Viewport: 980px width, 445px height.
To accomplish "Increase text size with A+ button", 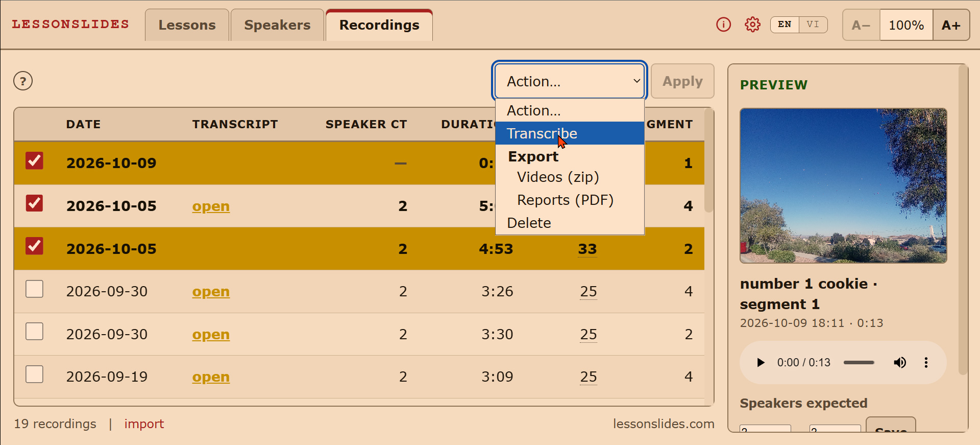I will click(x=951, y=25).
